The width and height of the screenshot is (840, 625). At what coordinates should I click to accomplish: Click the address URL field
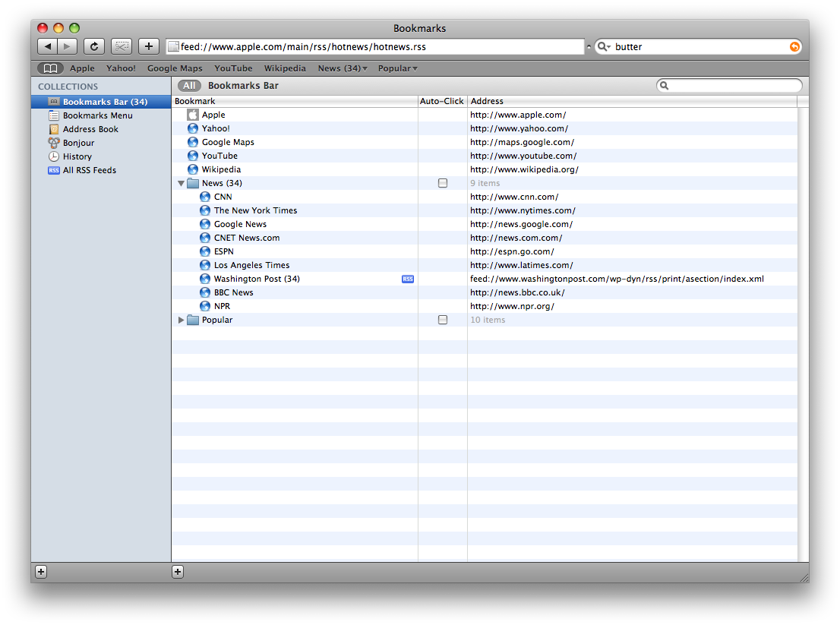(375, 46)
